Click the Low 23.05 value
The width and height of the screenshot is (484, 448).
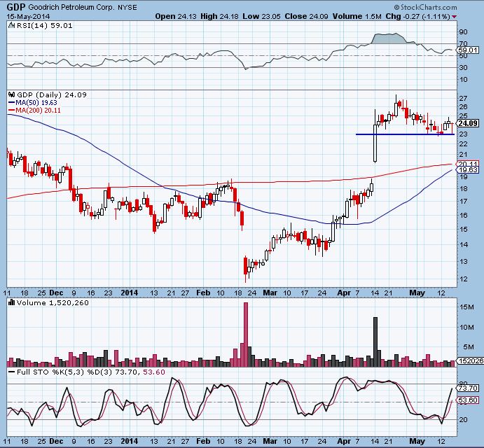click(x=261, y=16)
